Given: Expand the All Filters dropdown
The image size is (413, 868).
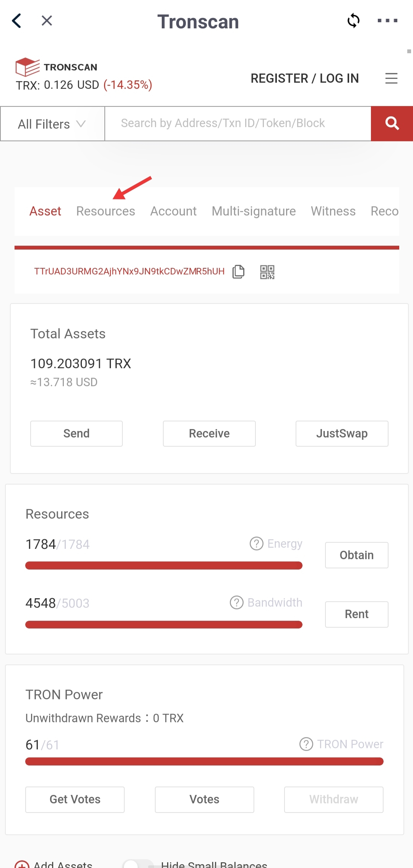Looking at the screenshot, I should 52,124.
